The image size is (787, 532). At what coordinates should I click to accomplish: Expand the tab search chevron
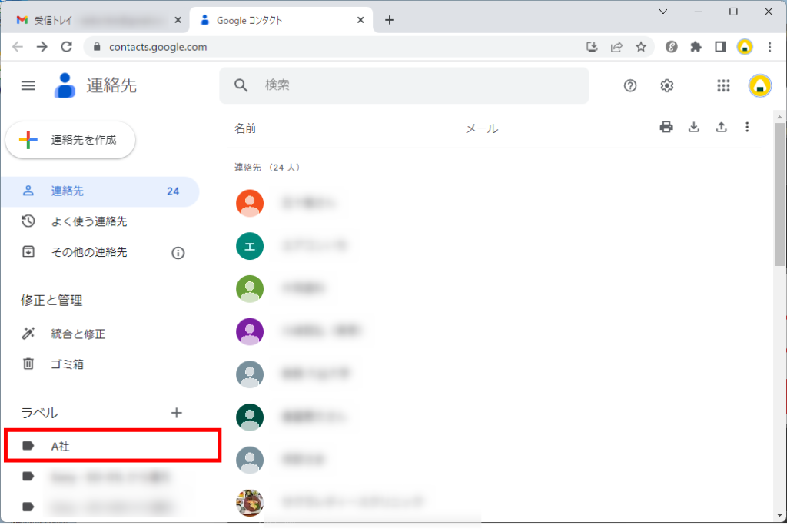pos(663,12)
